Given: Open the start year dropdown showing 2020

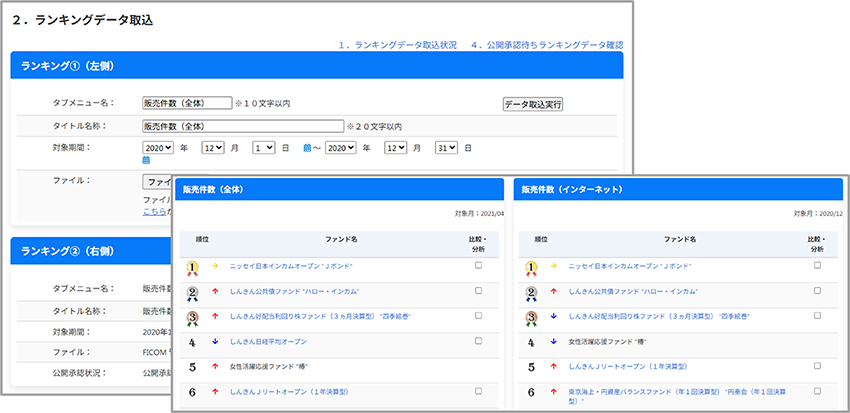Looking at the screenshot, I should [159, 148].
